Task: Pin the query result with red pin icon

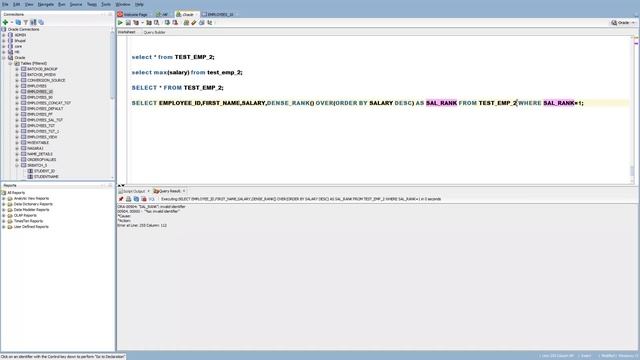Action: 121,199
